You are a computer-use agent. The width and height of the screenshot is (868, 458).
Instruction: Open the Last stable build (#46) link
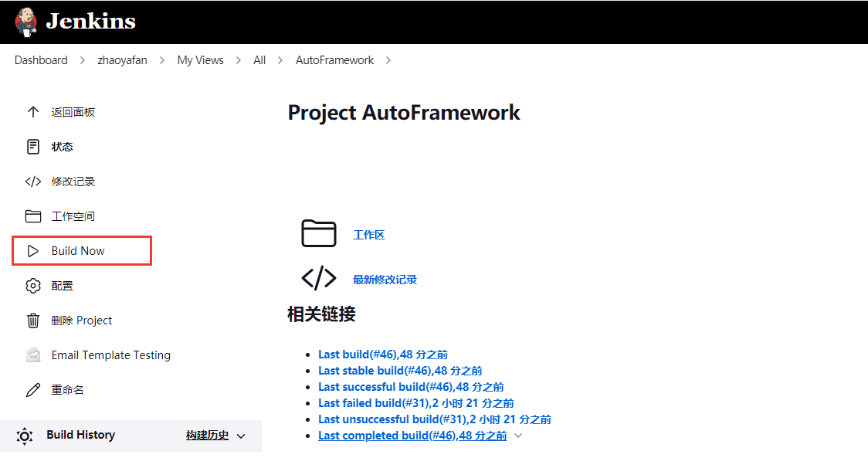400,371
